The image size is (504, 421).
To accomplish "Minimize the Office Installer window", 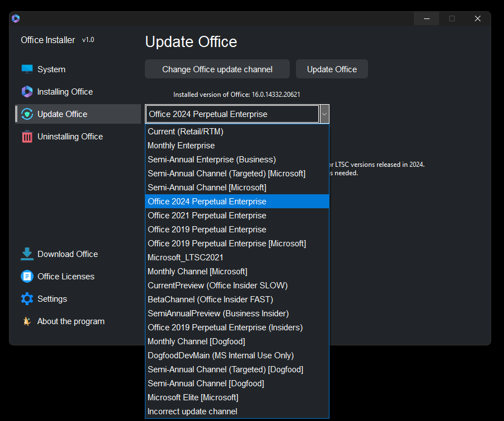I will coord(427,18).
